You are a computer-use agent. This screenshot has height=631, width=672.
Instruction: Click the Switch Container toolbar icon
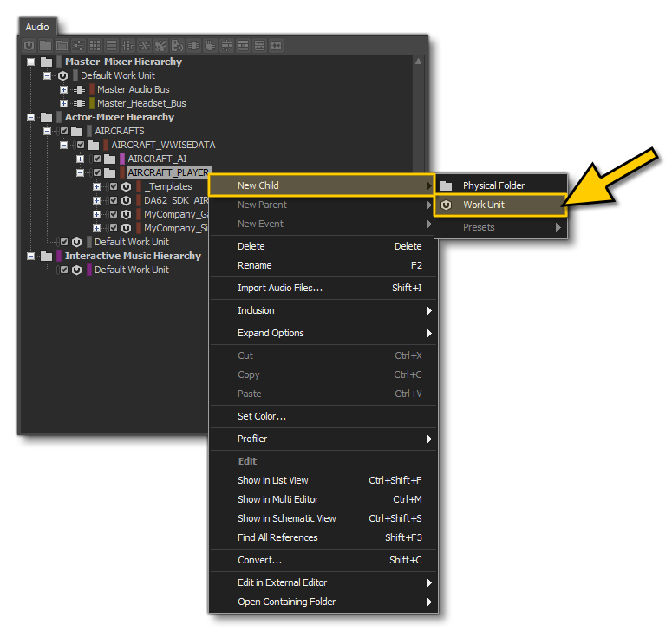[x=127, y=45]
